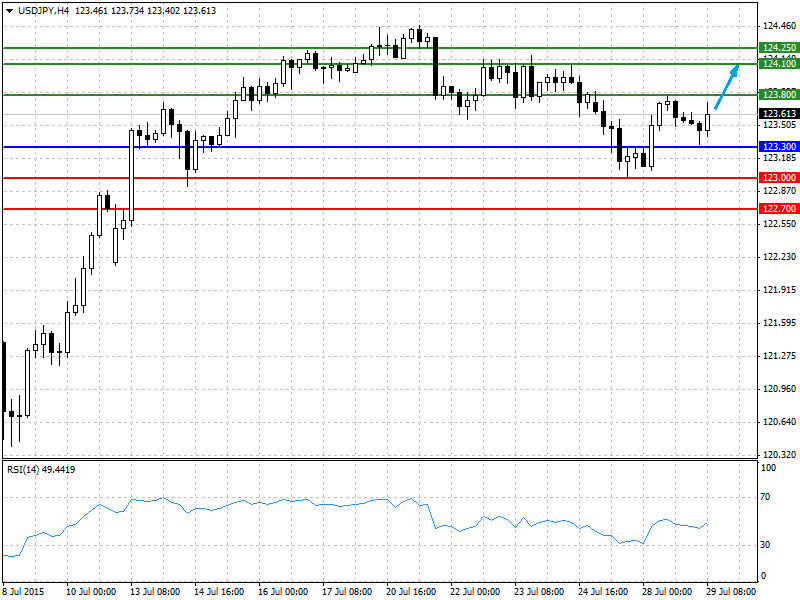Screen dimensions: 800x600
Task: Select the green 124.250 price label
Action: point(779,48)
